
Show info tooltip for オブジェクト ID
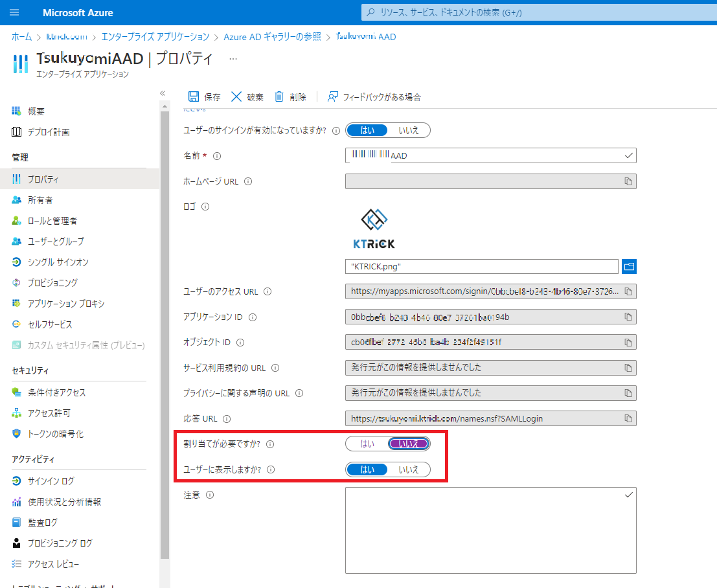(x=240, y=343)
